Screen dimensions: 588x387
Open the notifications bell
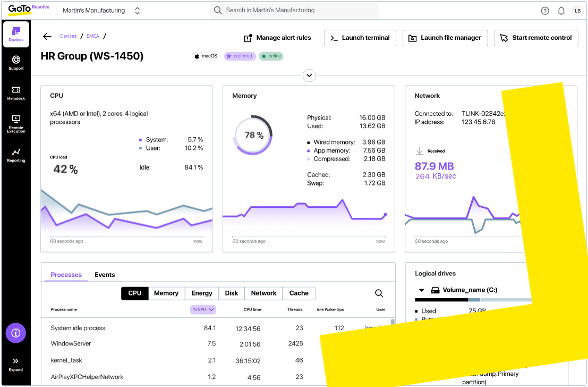(561, 11)
